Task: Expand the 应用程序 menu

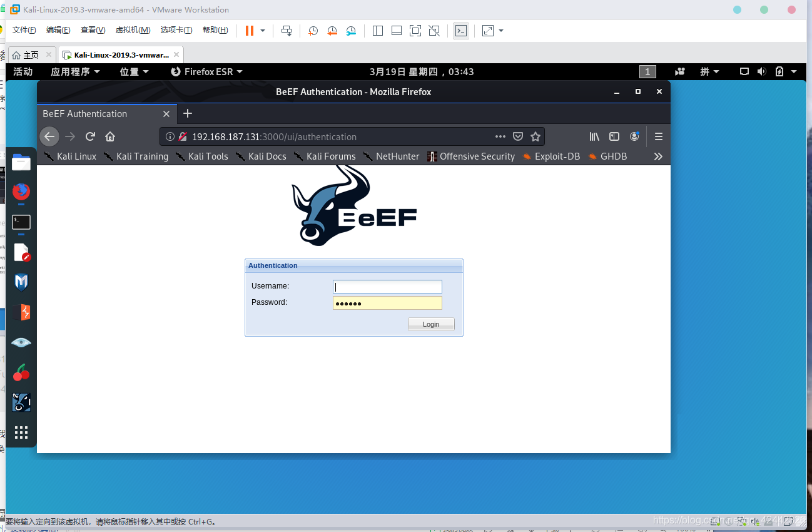Action: [x=76, y=71]
